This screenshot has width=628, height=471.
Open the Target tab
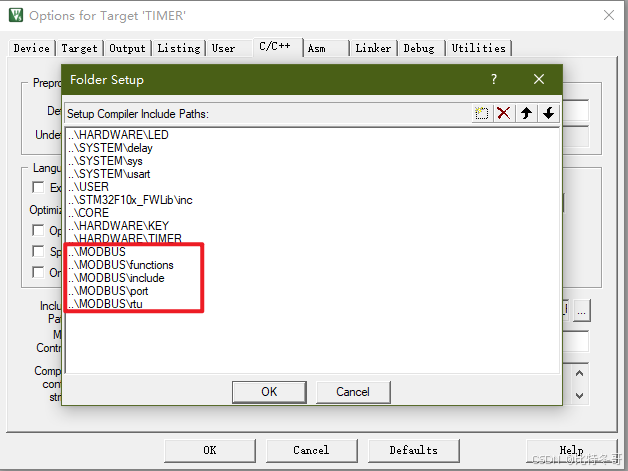(x=79, y=48)
